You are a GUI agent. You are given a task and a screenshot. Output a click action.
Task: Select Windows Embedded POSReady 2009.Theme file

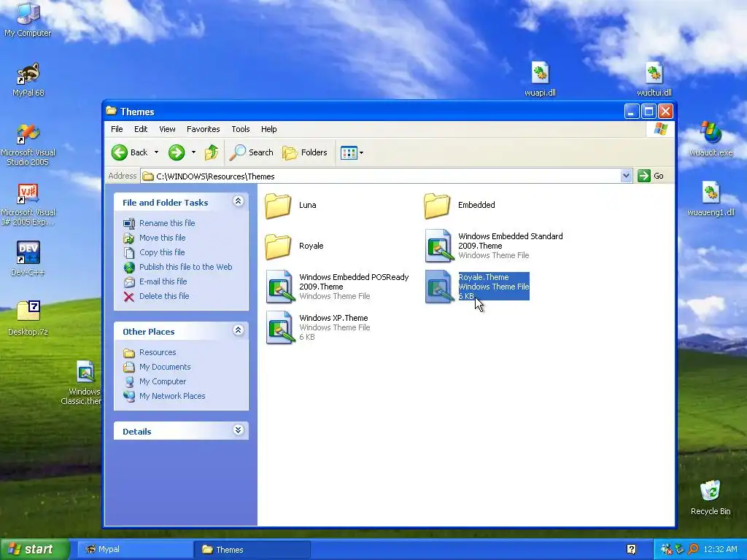click(x=337, y=287)
